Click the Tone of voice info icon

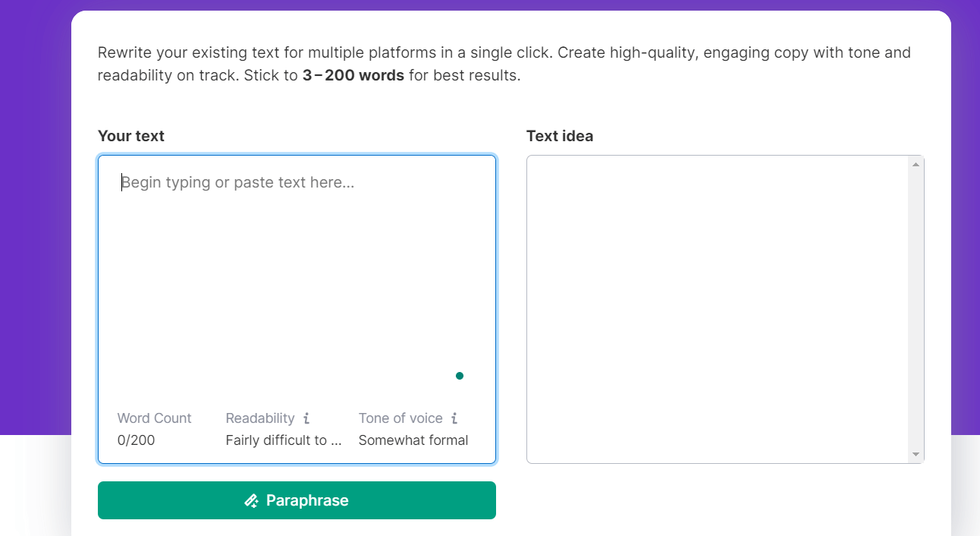click(454, 418)
